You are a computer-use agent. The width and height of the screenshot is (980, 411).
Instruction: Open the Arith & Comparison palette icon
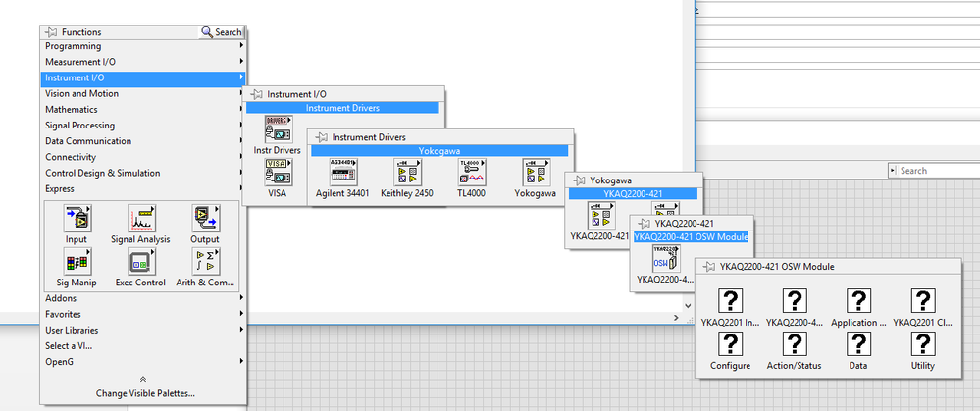click(x=205, y=262)
